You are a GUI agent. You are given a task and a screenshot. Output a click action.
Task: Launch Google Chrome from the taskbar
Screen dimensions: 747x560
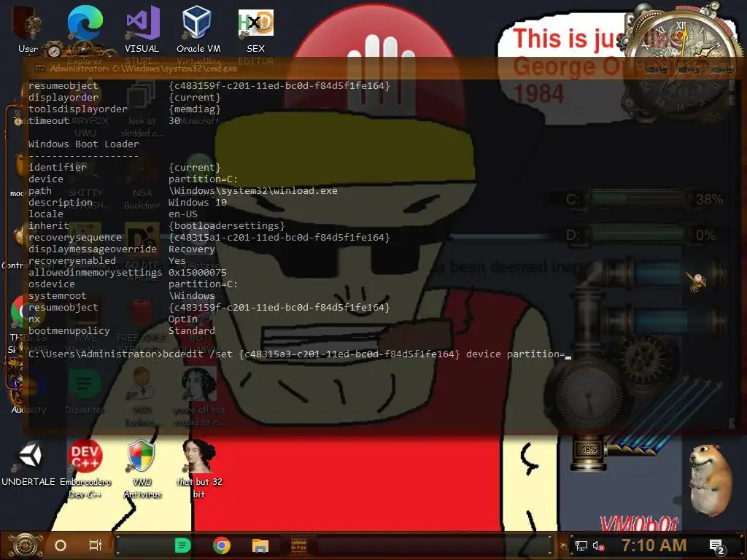[x=222, y=545]
